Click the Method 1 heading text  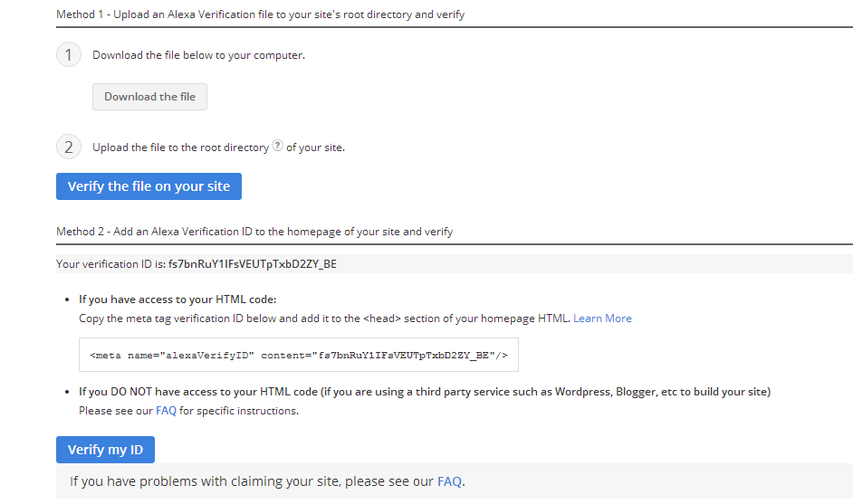(260, 14)
